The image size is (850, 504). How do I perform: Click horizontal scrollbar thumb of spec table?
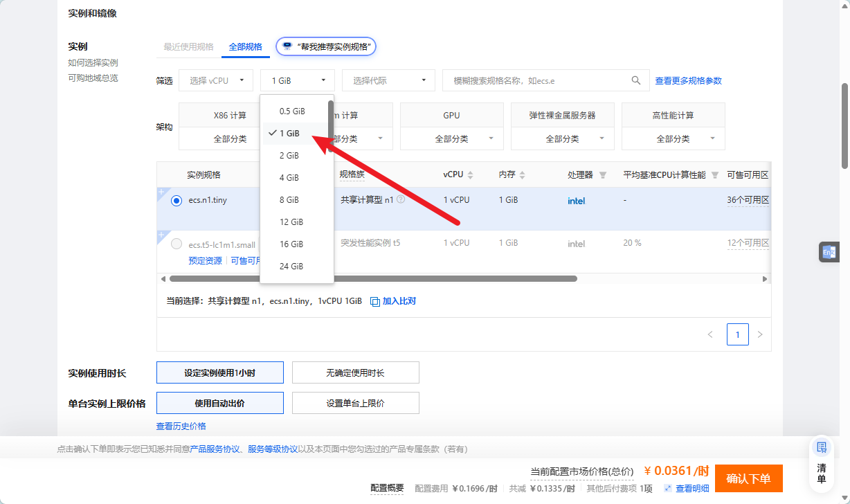click(x=373, y=278)
